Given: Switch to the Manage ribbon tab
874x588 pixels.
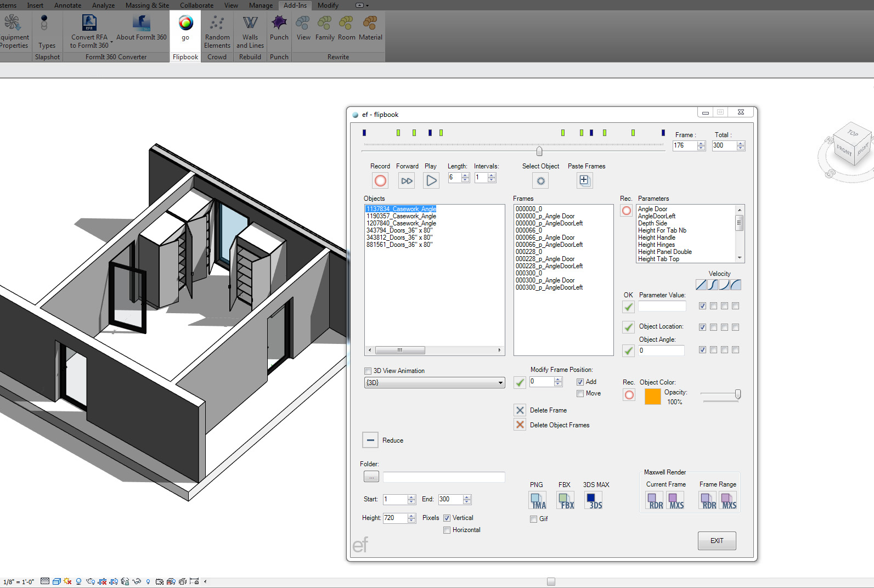Looking at the screenshot, I should pos(261,5).
